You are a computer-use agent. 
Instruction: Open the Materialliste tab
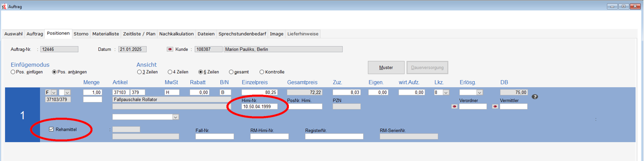(x=106, y=34)
